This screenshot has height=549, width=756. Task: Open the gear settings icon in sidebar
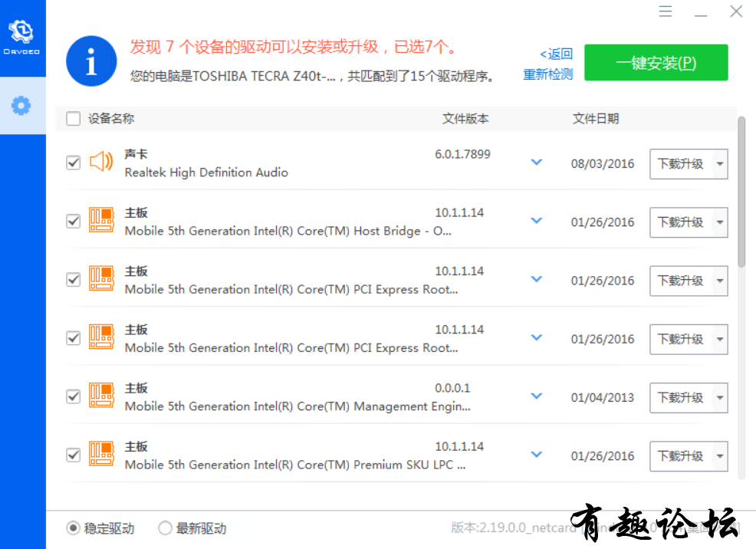point(21,106)
